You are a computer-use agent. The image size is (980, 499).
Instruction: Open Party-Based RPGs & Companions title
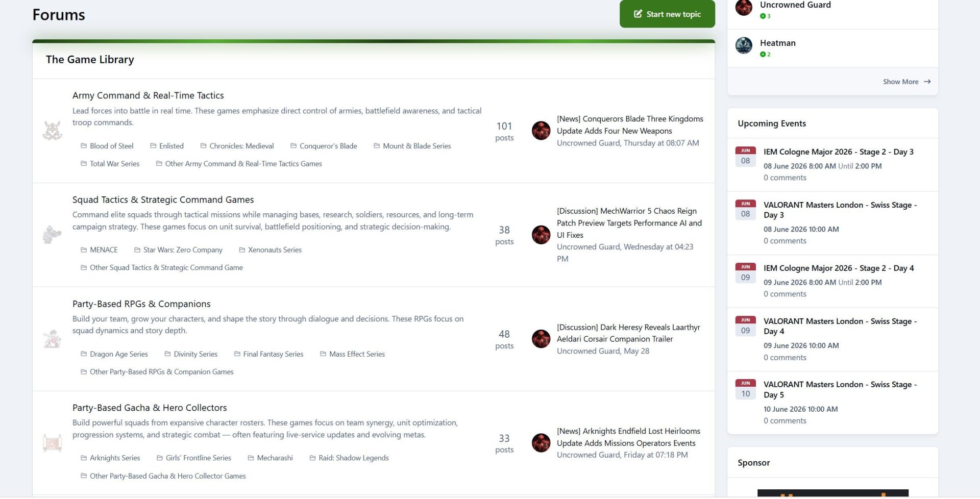[x=141, y=304]
